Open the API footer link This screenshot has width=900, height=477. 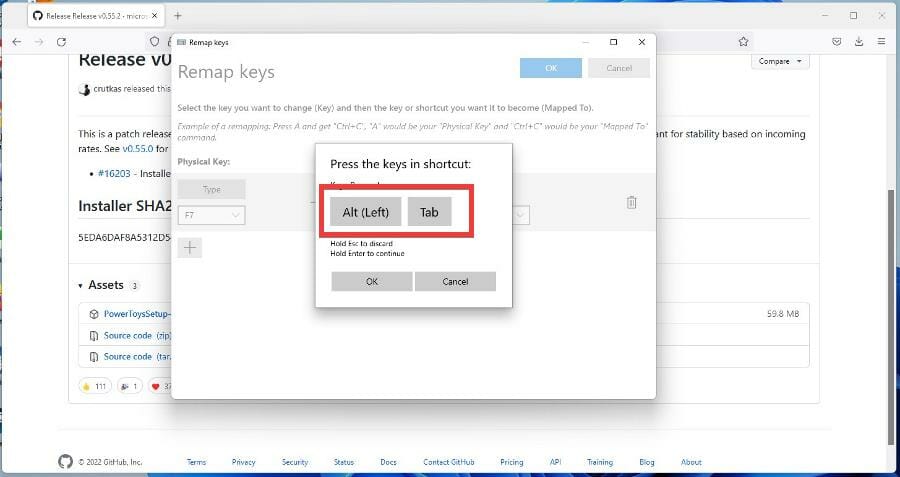[x=555, y=462]
